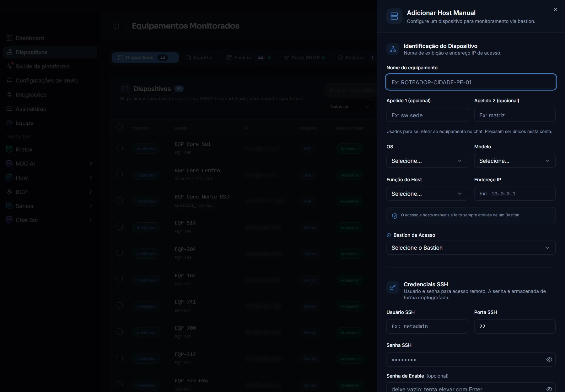Focus the Nome do equipamento input field

tap(471, 82)
